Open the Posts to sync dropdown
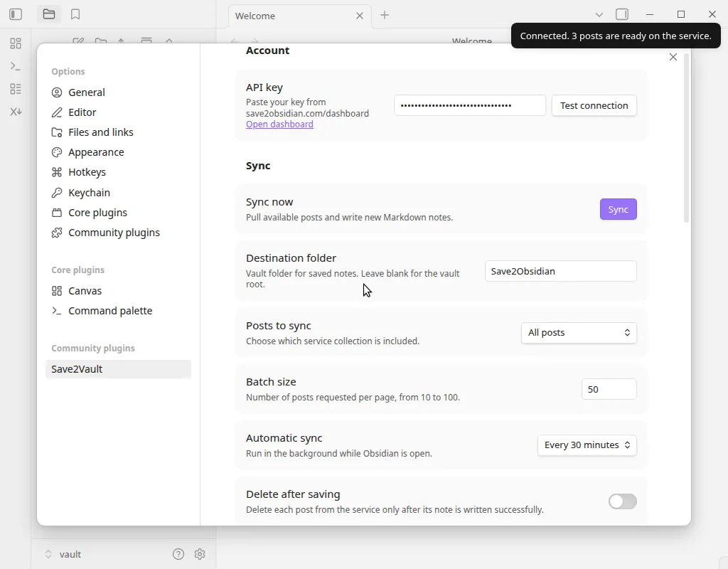This screenshot has height=569, width=728. tap(579, 333)
